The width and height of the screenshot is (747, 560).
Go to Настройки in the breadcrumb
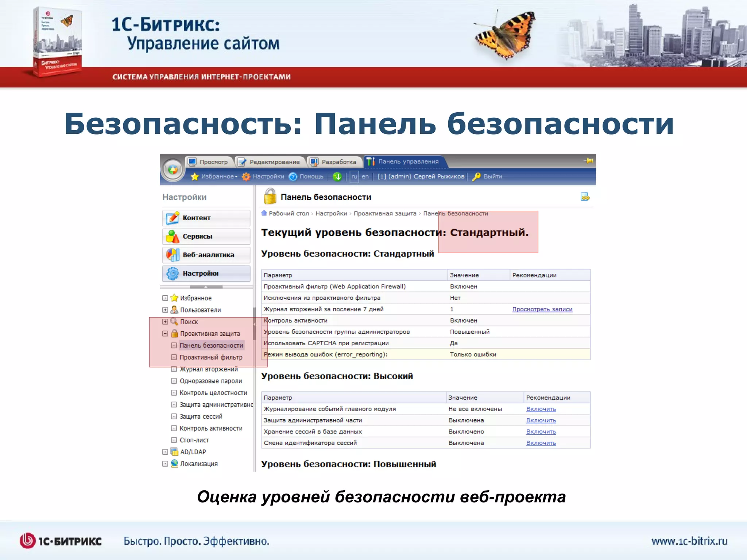pyautogui.click(x=331, y=214)
